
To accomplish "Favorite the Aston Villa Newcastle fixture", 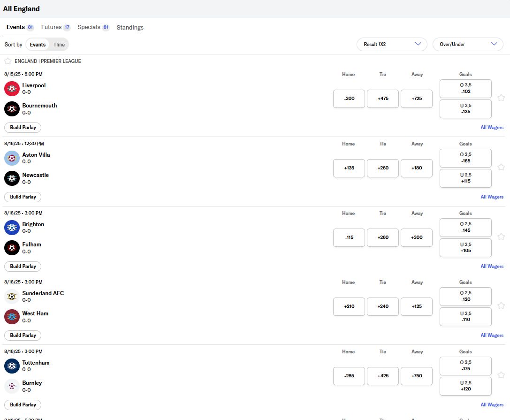I will pyautogui.click(x=501, y=167).
